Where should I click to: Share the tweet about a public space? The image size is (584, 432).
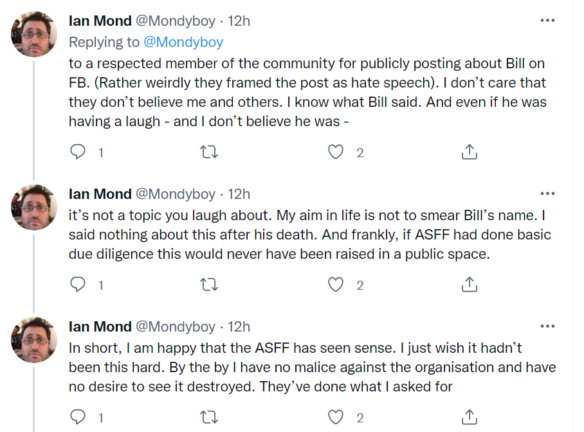click(x=469, y=285)
